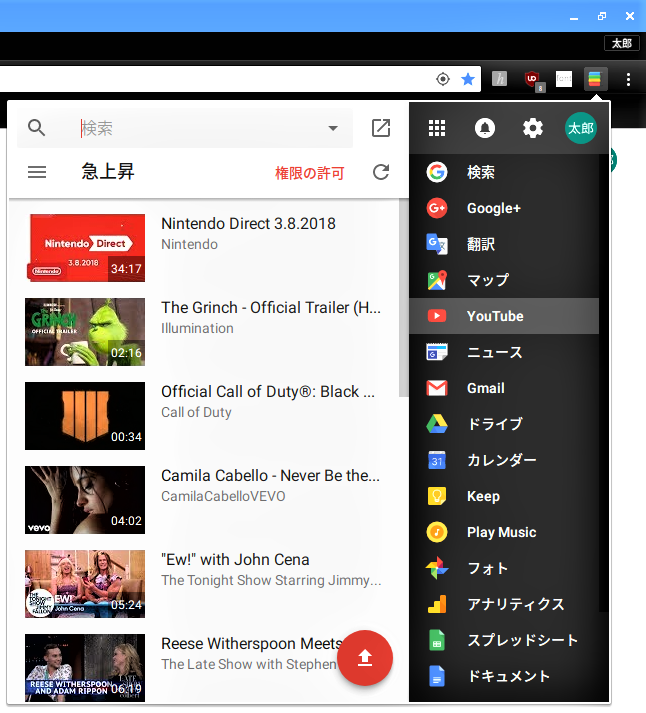The image size is (646, 713).
Task: Click the Google search logo icon
Action: point(437,172)
